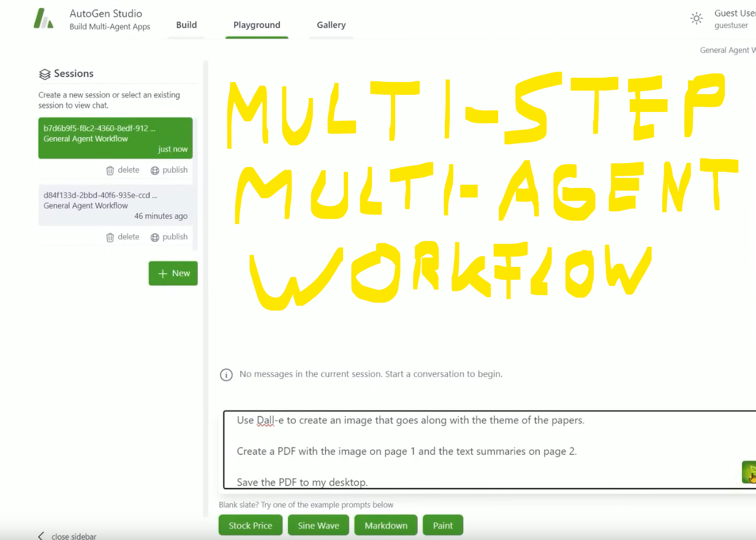Switch to the Gallery tab
756x540 pixels.
tap(331, 24)
